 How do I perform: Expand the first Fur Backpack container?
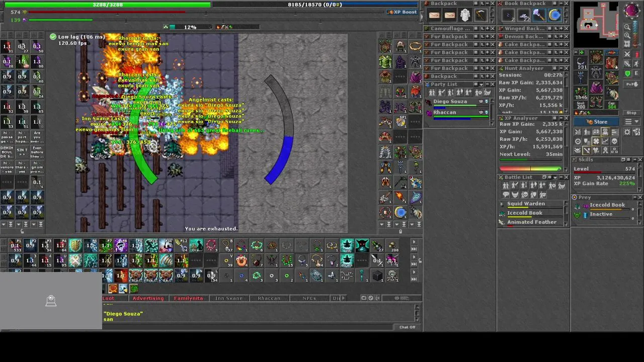pyautogui.click(x=487, y=37)
